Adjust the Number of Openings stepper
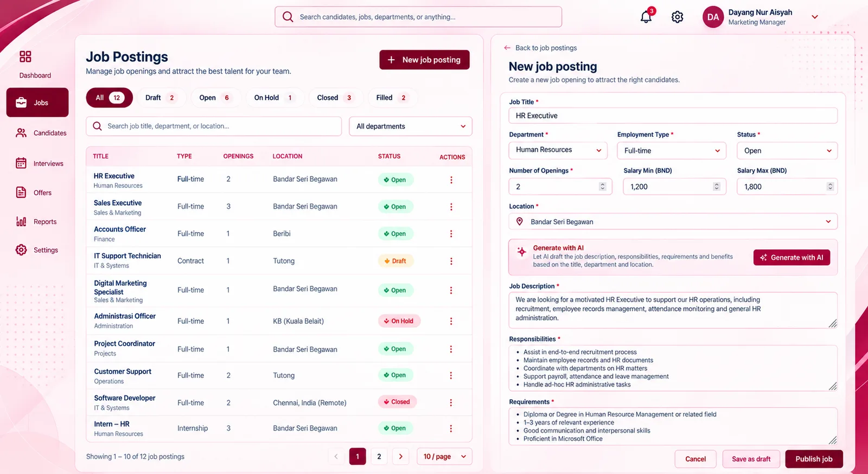The image size is (868, 474). point(602,187)
